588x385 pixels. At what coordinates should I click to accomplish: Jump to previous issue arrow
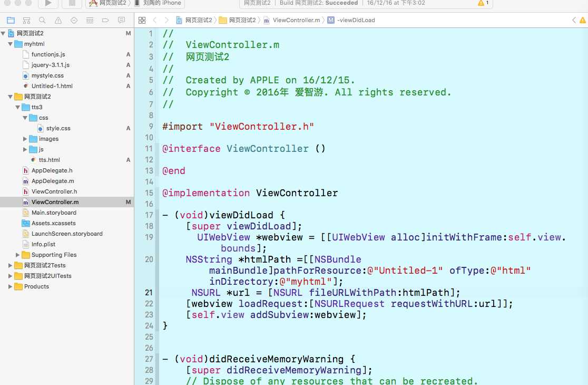click(x=574, y=20)
